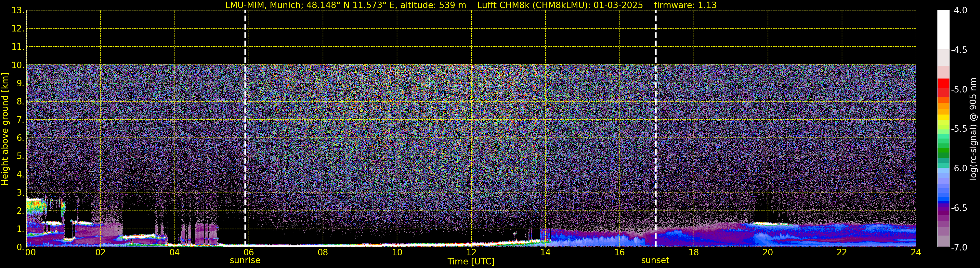Image resolution: width=980 pixels, height=268 pixels.
Task: Click the 'firmware: 1.13' text in title
Action: tap(685, 5)
